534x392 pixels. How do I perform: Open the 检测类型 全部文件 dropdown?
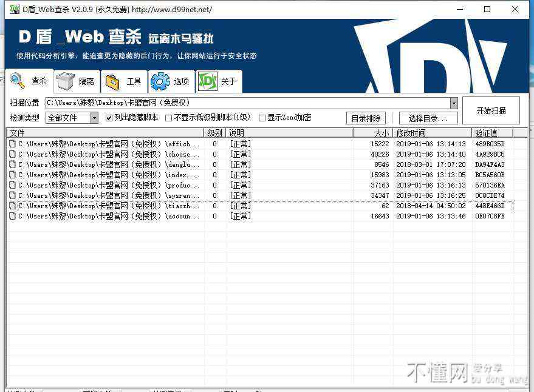(94, 118)
